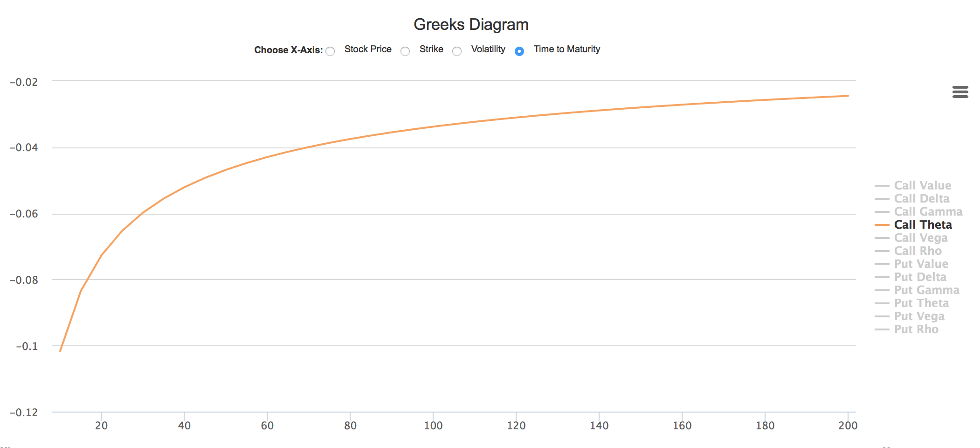Screen dimensions: 980x448
Task: Toggle Put Gamma series visibility
Action: click(x=926, y=290)
